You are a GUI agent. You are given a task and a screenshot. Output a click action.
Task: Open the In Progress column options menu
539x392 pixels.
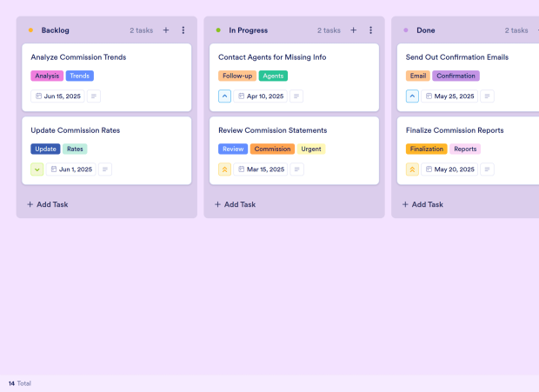pos(370,30)
